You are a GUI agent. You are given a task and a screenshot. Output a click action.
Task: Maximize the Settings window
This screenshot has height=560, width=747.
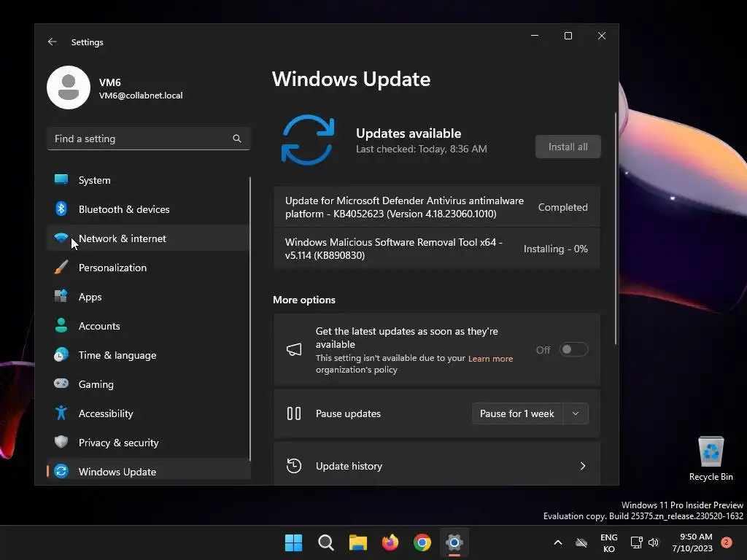[x=568, y=36]
